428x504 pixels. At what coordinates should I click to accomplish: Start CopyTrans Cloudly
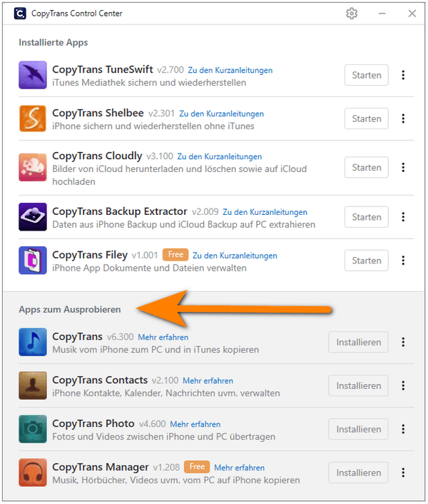[x=367, y=167]
